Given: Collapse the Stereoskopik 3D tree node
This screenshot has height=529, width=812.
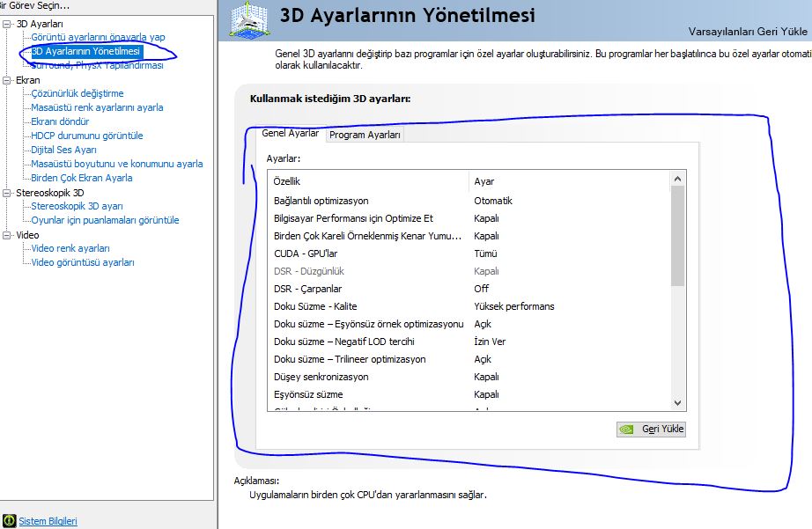Looking at the screenshot, I should click(x=6, y=193).
